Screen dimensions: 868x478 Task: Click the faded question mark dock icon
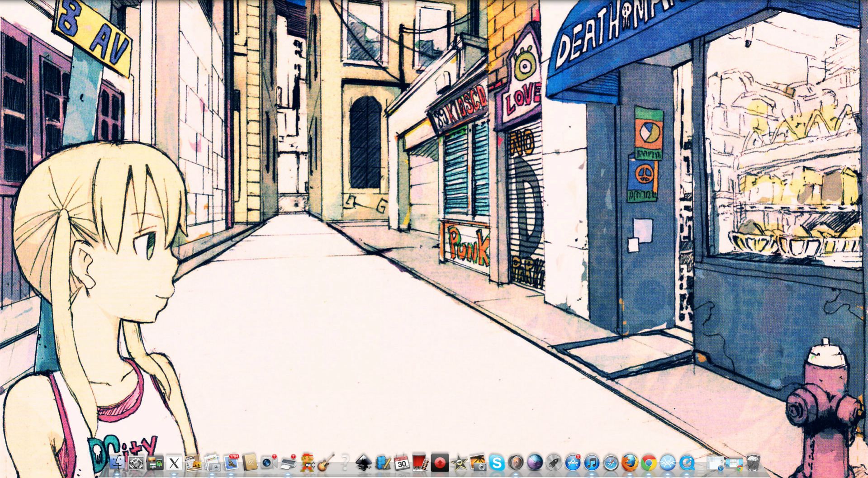(x=345, y=463)
